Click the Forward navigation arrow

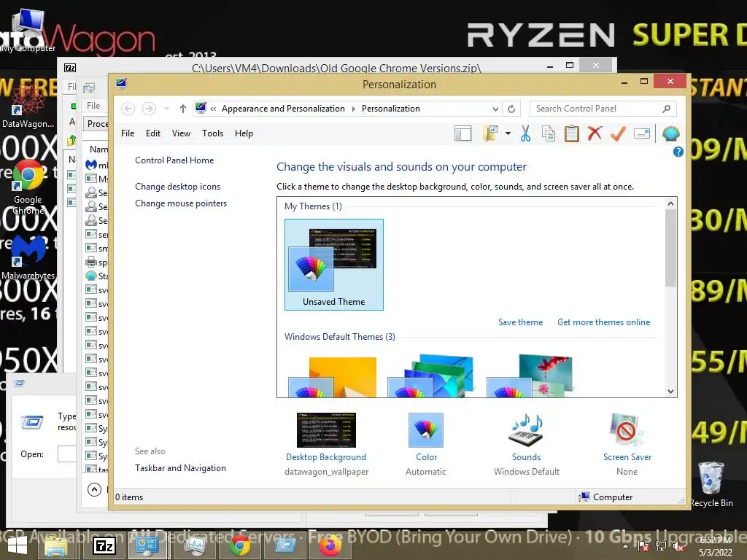149,109
